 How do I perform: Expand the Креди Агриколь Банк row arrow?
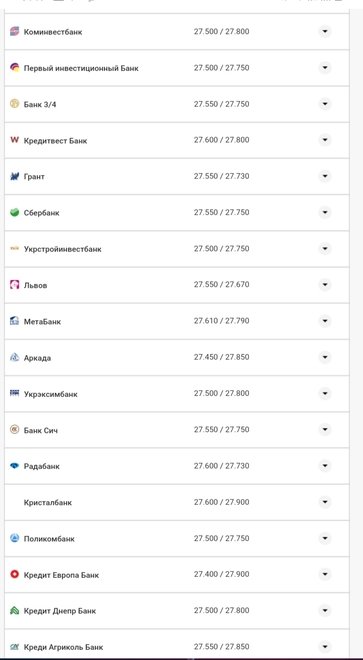coord(325,647)
